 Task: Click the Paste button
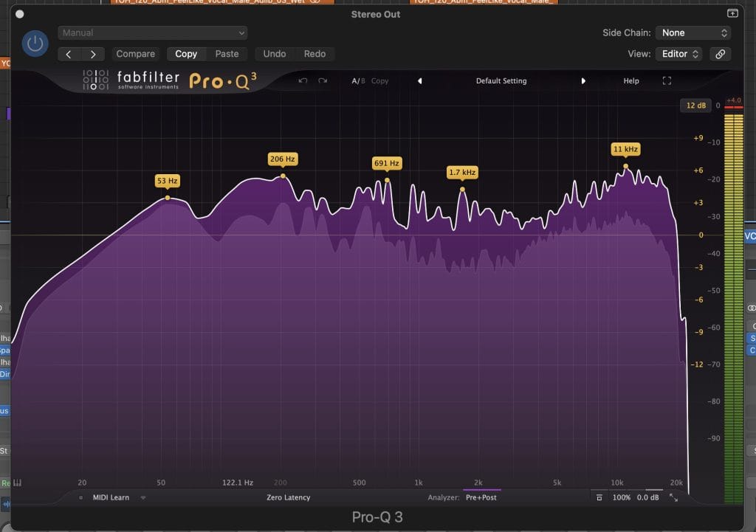click(227, 54)
